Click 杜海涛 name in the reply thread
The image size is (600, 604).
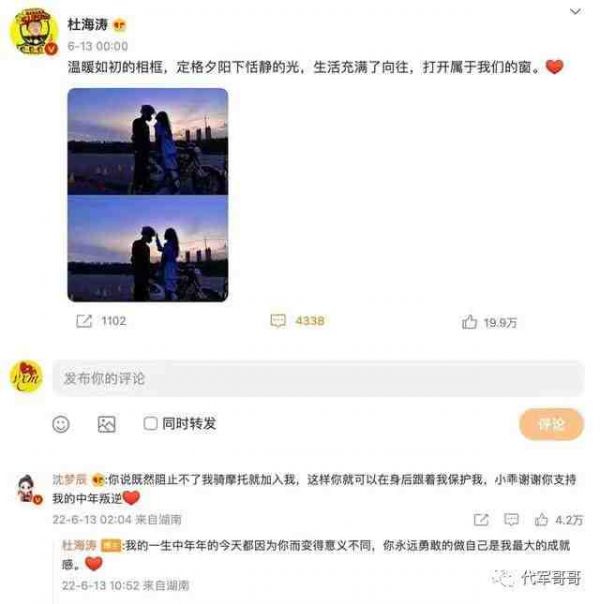pos(79,545)
